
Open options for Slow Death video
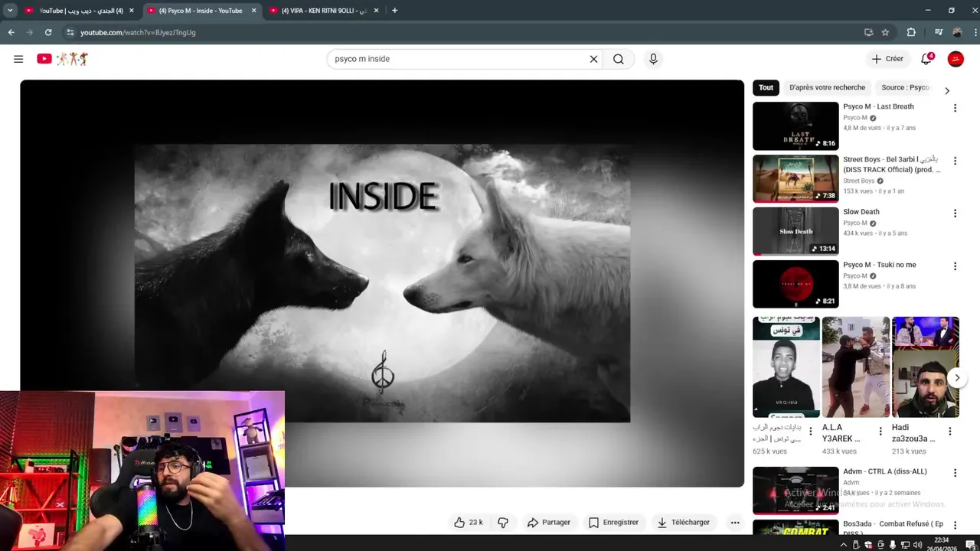[955, 214]
